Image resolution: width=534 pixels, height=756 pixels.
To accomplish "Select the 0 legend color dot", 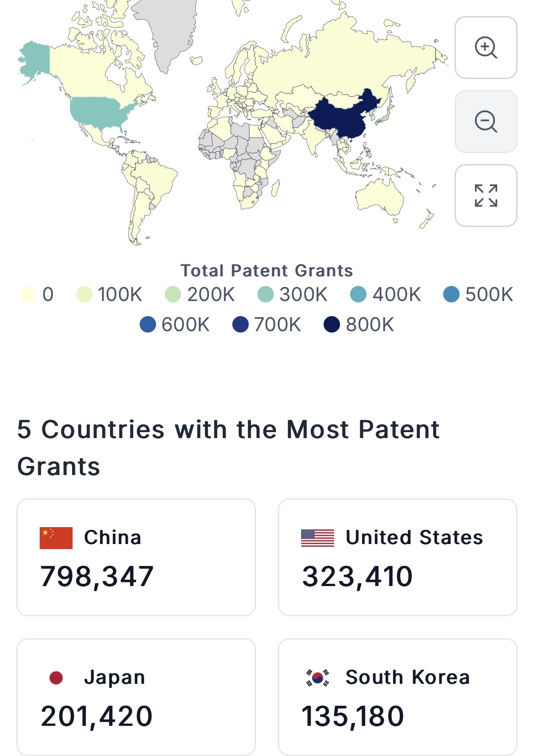I will point(28,294).
